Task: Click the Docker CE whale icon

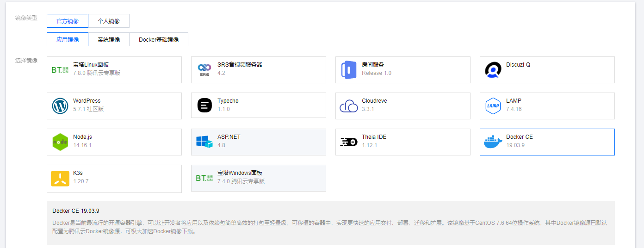Action: click(x=493, y=142)
